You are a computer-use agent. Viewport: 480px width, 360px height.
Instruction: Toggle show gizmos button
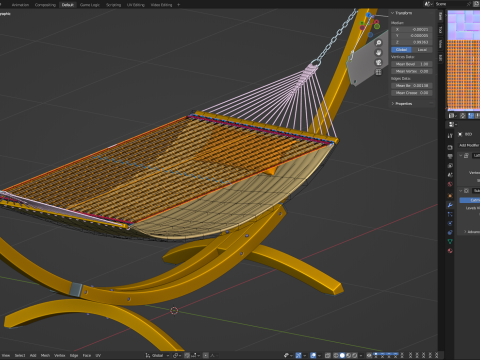tap(298, 355)
